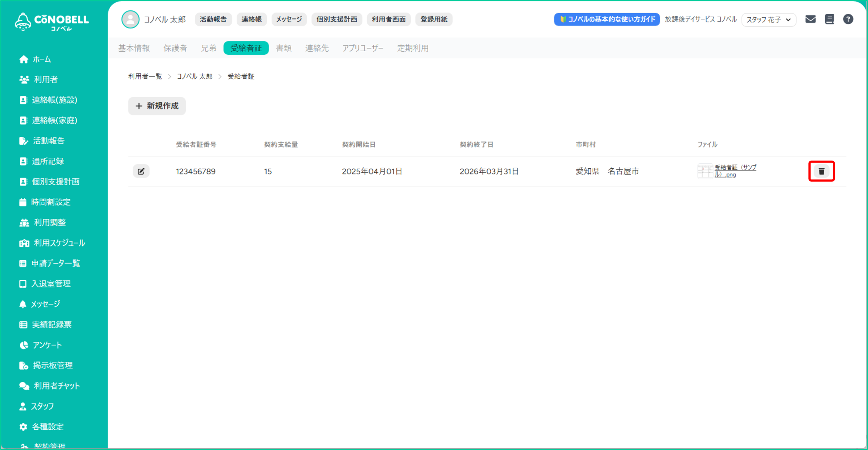868x450 pixels.
Task: Click the edit pencil icon for certificate 123456789
Action: [x=141, y=171]
